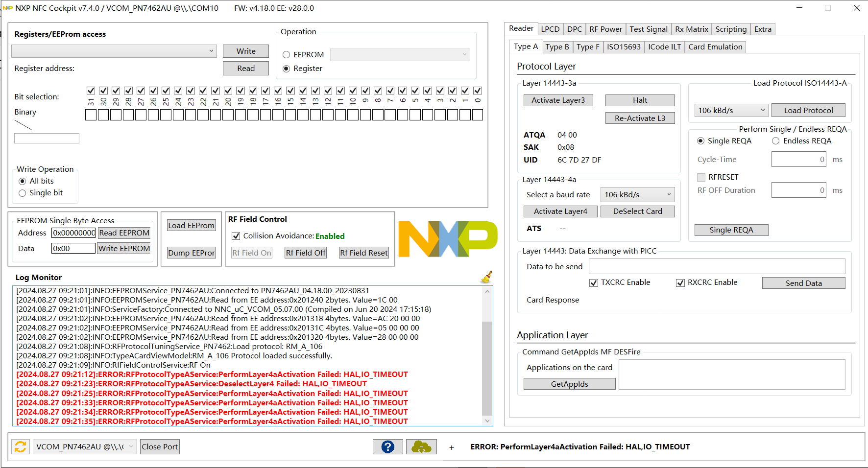Refresh connection using the circular arrows icon
The width and height of the screenshot is (868, 468).
click(x=20, y=446)
